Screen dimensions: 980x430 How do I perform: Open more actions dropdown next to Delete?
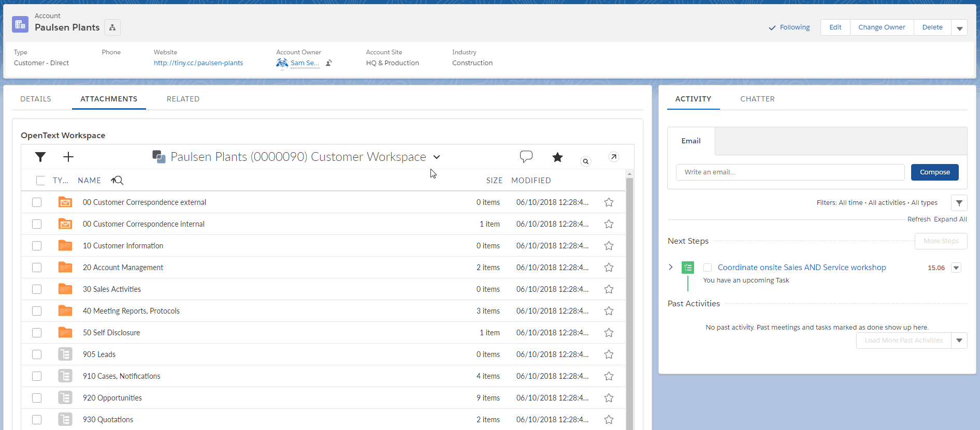click(x=959, y=27)
